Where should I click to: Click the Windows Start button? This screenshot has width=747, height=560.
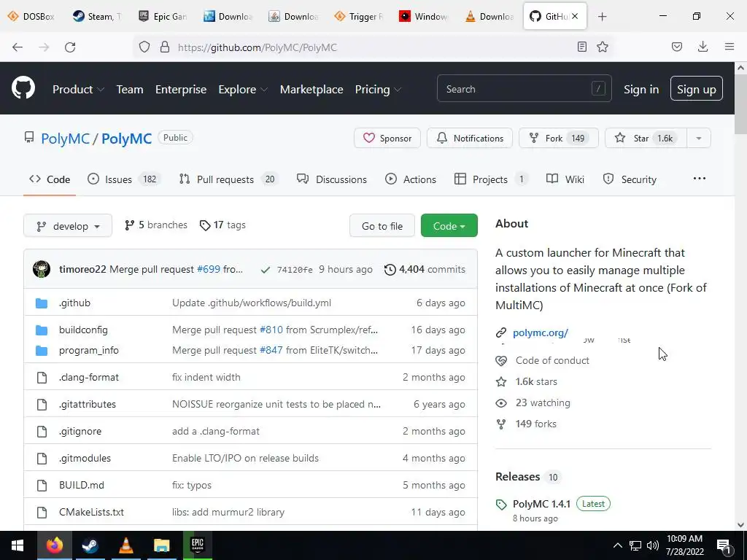18,545
